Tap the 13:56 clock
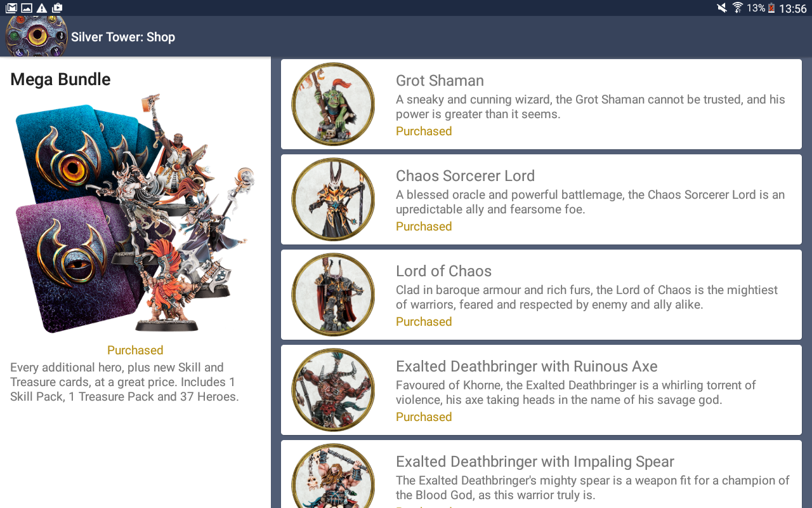Screen dimensions: 812x508 pos(793,8)
